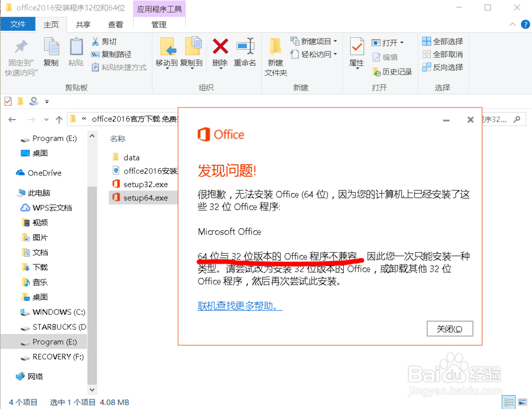Switch to the 管理 tab

[x=159, y=24]
